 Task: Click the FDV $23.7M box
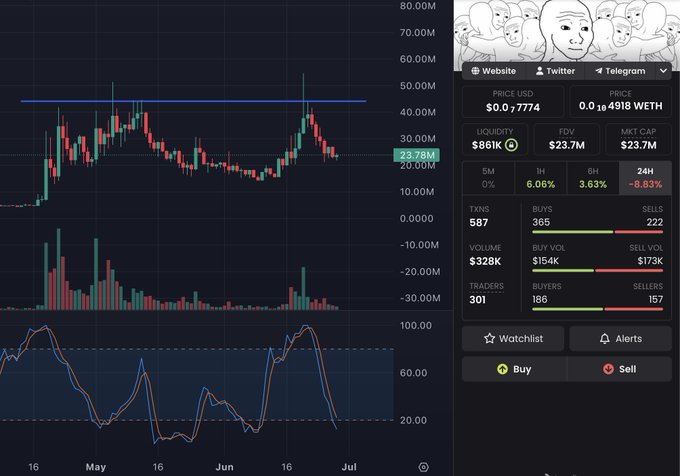567,139
